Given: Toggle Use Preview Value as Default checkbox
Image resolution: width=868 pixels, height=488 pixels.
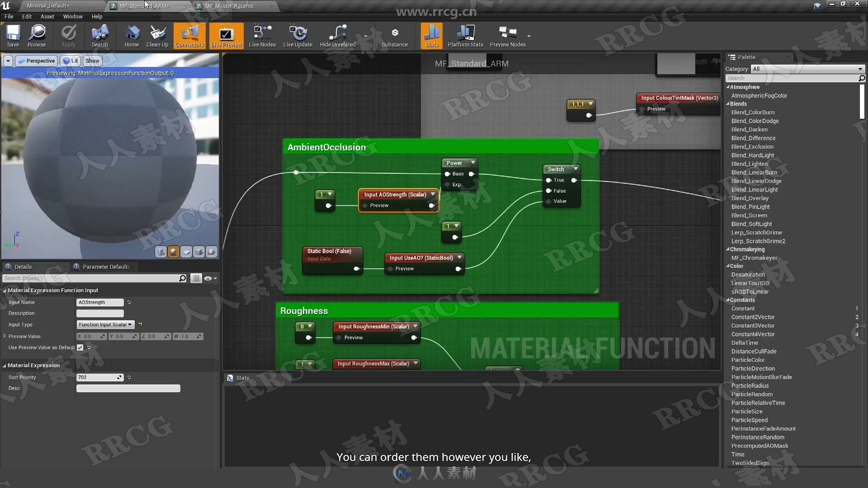Looking at the screenshot, I should pyautogui.click(x=81, y=347).
